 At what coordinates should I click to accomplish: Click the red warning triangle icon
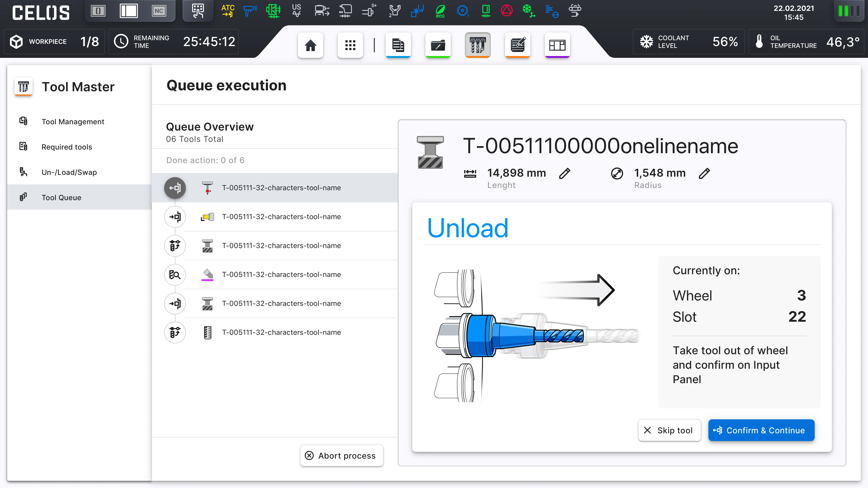pos(506,10)
